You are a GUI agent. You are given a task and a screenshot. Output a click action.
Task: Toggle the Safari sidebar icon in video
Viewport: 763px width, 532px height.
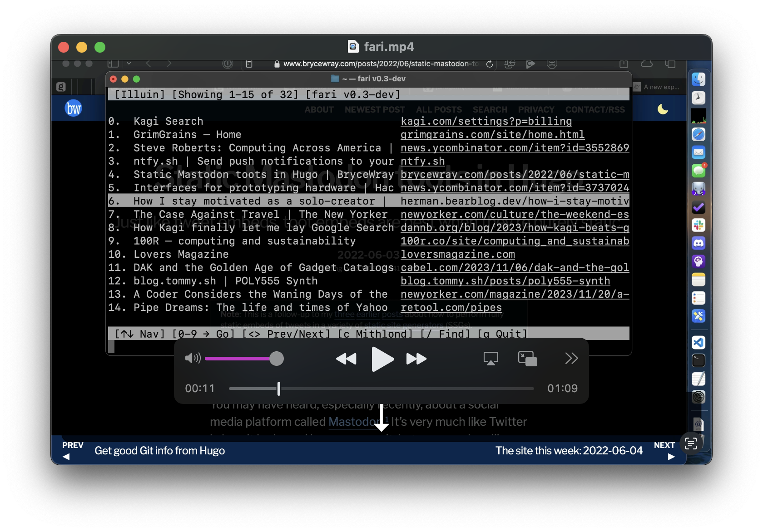coord(113,64)
